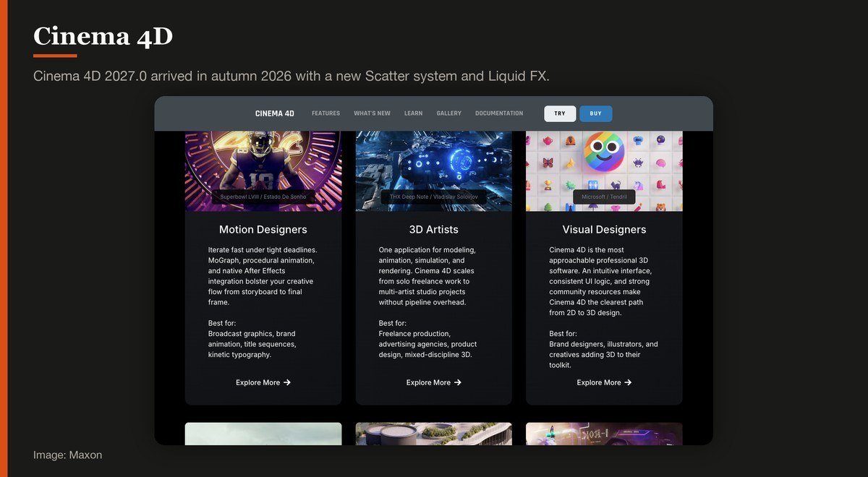This screenshot has width=868, height=477.
Task: Click Best for text in Visual Designers card
Action: tap(563, 334)
